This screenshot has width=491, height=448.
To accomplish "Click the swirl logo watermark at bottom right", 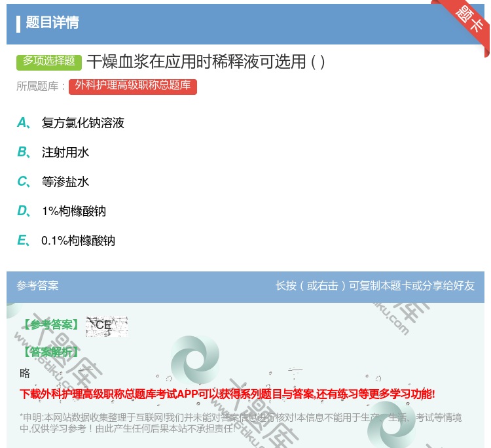I will tap(391, 426).
